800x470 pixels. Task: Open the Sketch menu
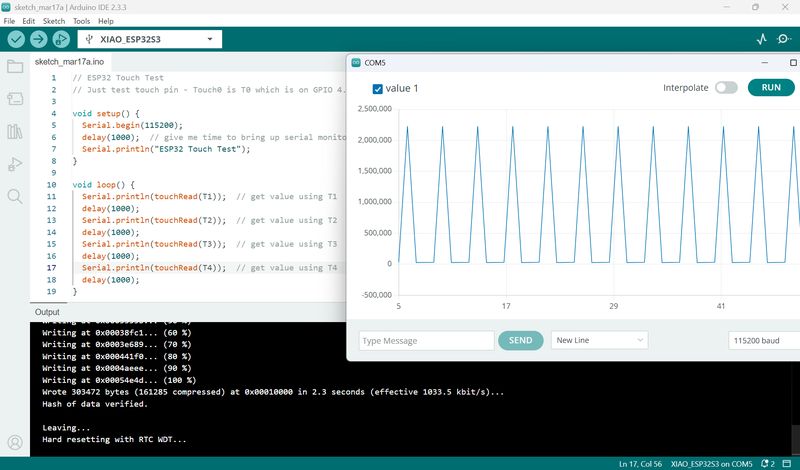(x=54, y=21)
